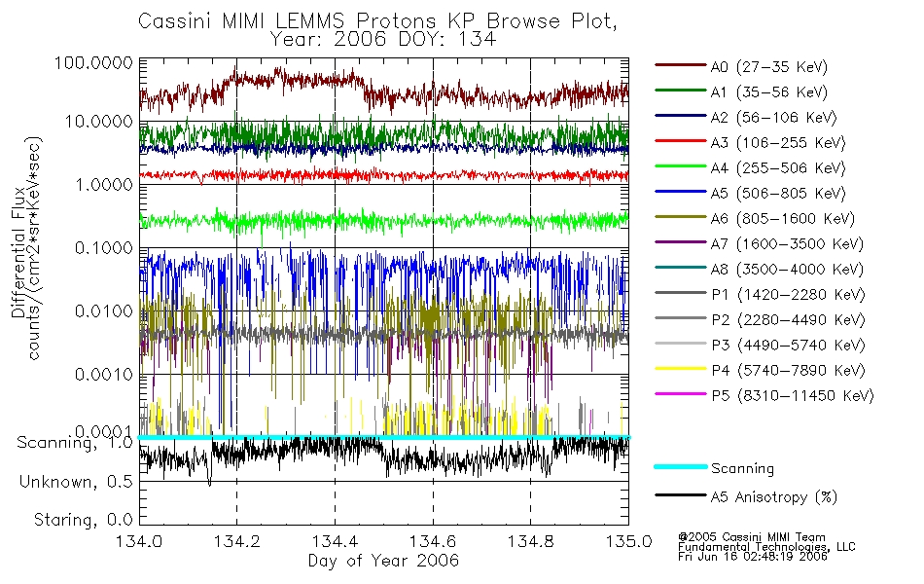Click the Day of Year 2006 axis title
924x584 pixels.
pyautogui.click(x=383, y=561)
